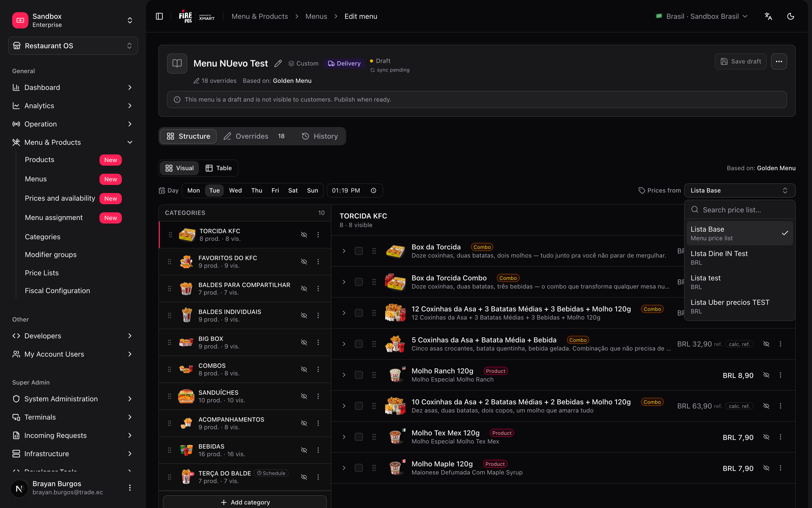Image resolution: width=812 pixels, height=508 pixels.
Task: Open the Restaurant OS module selector
Action: click(73, 46)
